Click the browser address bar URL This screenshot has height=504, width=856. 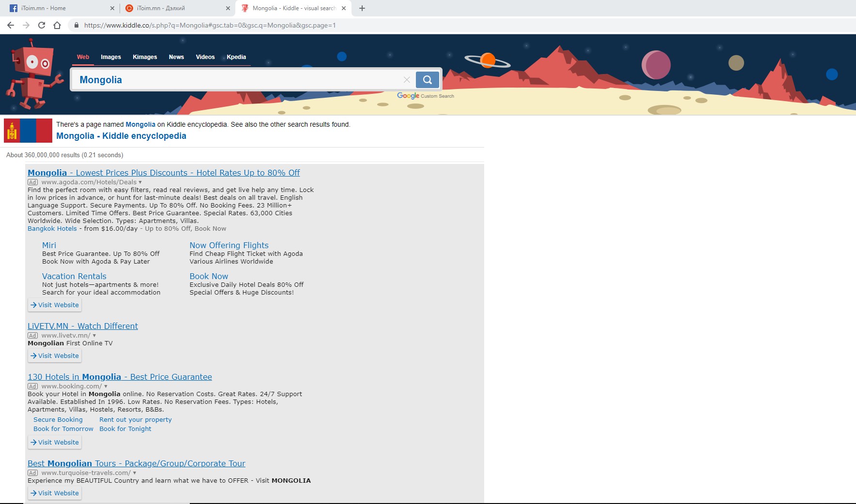[x=210, y=25]
